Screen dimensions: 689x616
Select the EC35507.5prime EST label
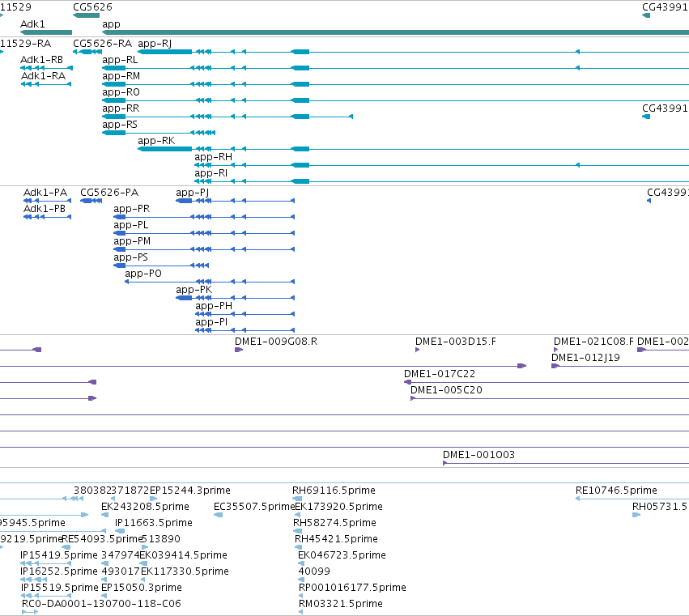tap(254, 507)
